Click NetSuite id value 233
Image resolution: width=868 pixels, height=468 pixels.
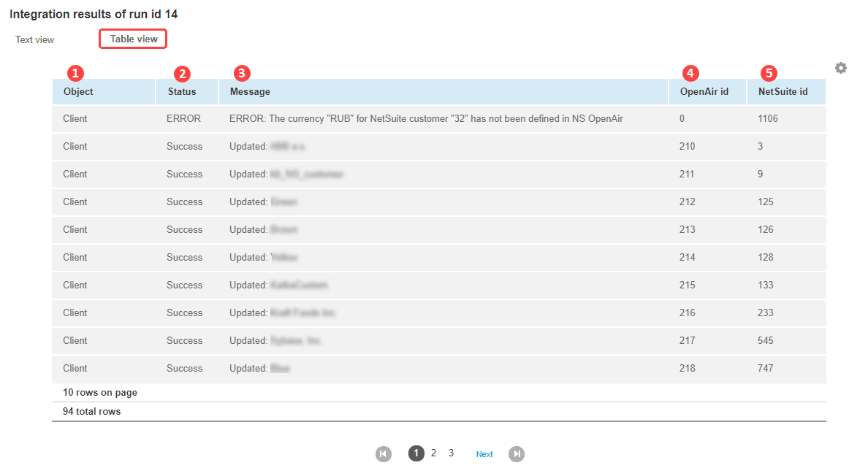[766, 312]
